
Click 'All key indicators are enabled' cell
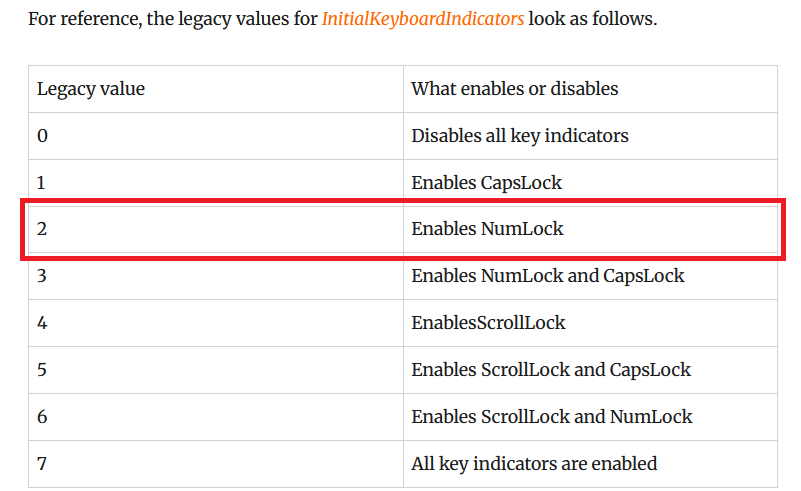point(591,464)
